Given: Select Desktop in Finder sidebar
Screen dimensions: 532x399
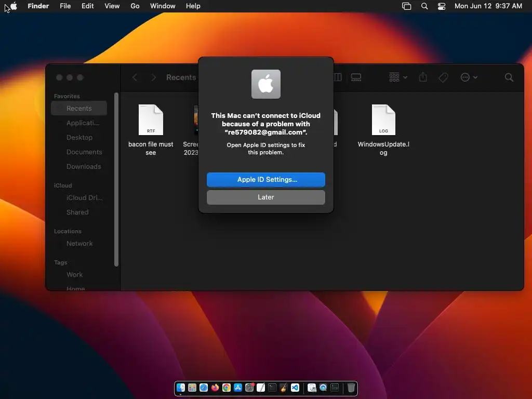Looking at the screenshot, I should 79,137.
